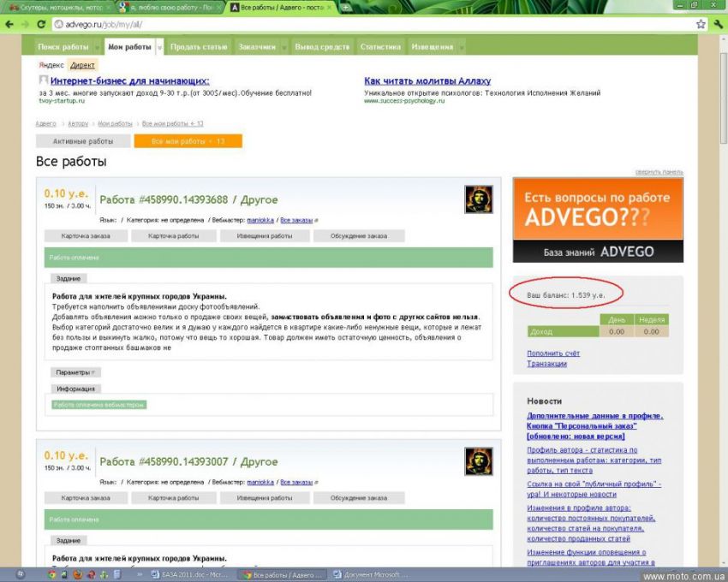Launch Chrome from the quick launch bar
Viewport: 728px width, 582px height.
pos(52,574)
